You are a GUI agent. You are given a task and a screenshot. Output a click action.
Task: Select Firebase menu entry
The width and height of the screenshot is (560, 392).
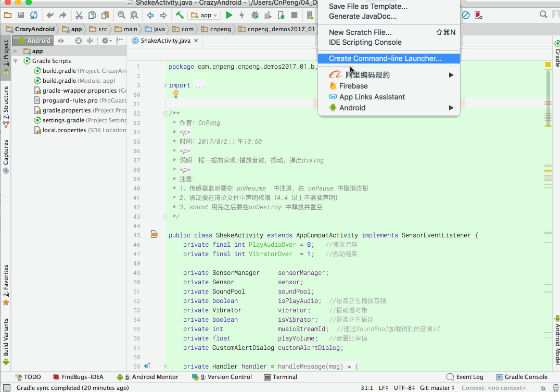pyautogui.click(x=389, y=86)
